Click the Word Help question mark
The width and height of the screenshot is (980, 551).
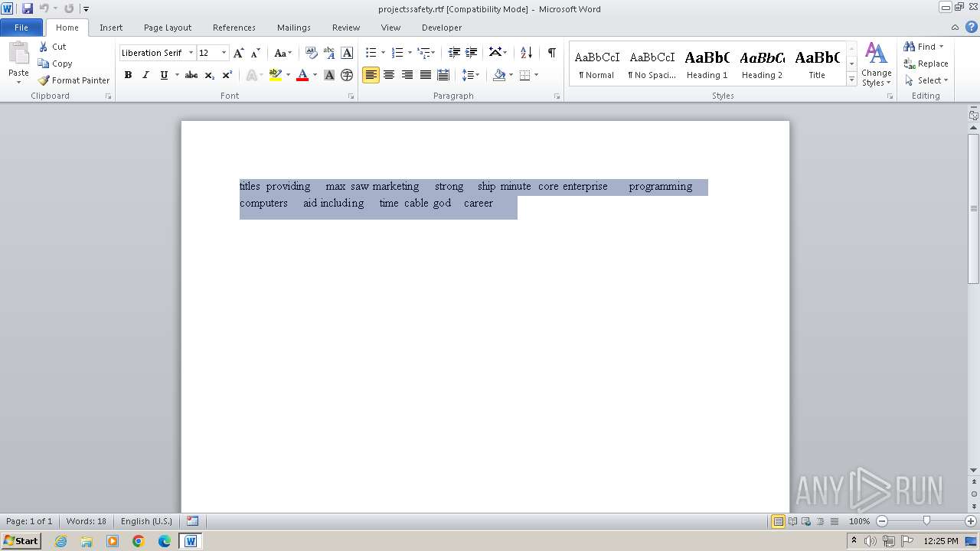coord(972,27)
